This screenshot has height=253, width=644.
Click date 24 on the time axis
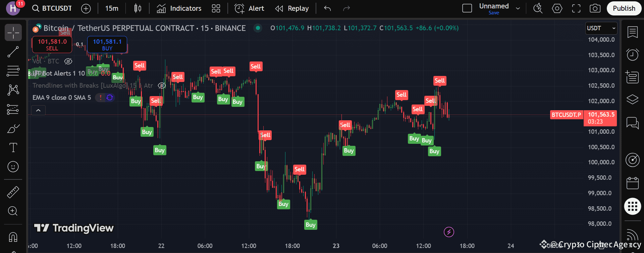(511, 246)
